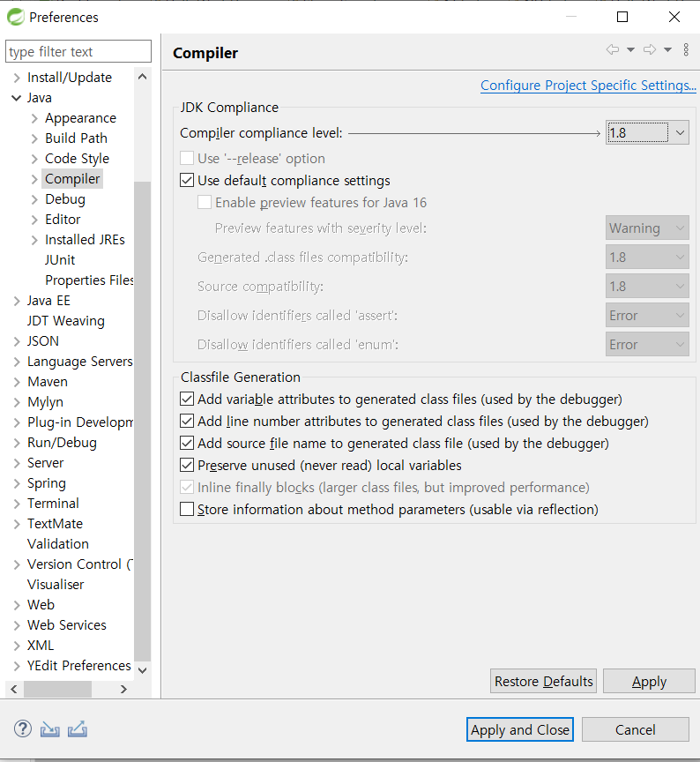Open Compiler compliance level dropdown
Screen dimensions: 700x762
tap(647, 132)
